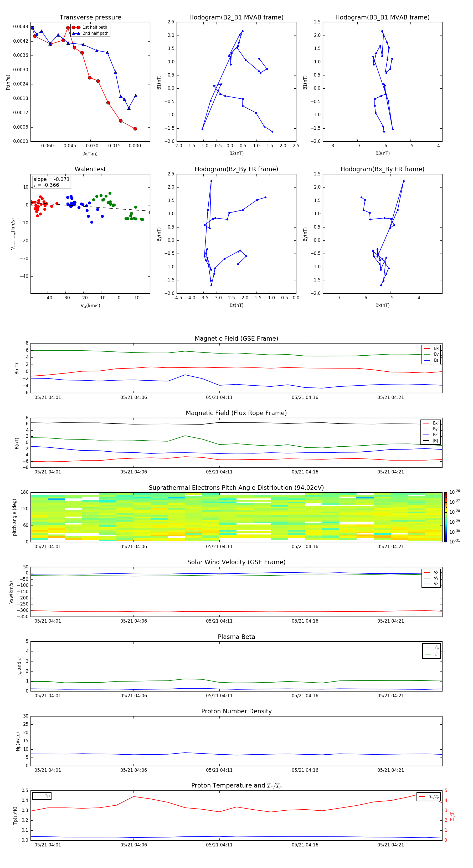Click '05/21 04:01' under Proton Number Density panel
The width and height of the screenshot is (473, 868).
click(x=48, y=770)
